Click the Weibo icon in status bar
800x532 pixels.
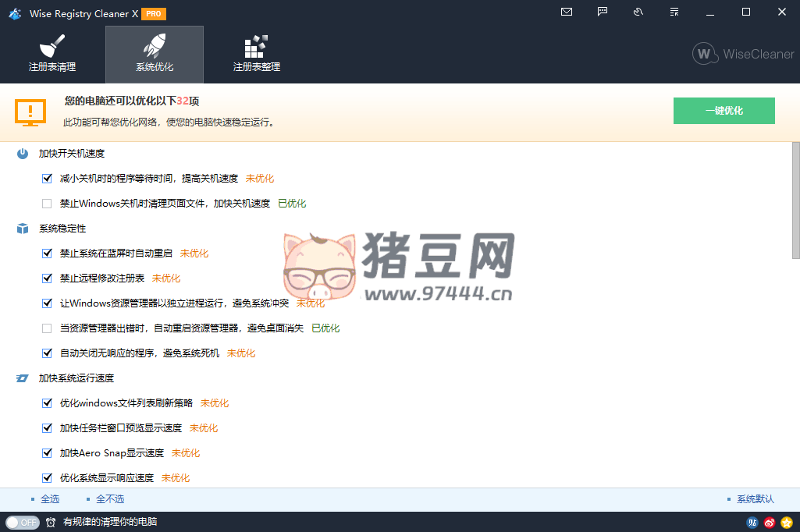770,523
